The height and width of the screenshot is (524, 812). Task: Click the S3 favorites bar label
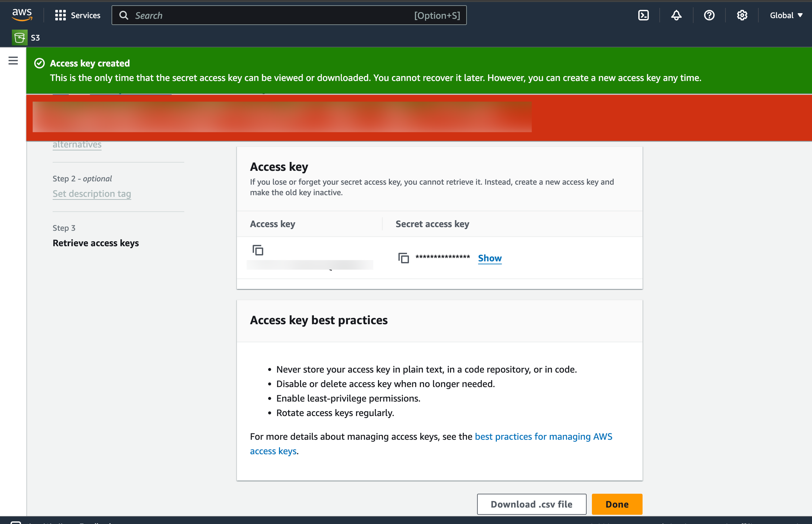(x=35, y=38)
